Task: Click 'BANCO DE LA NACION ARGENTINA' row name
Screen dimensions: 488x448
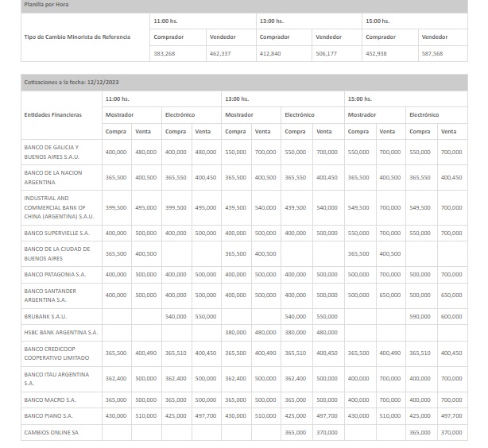Action: click(53, 178)
